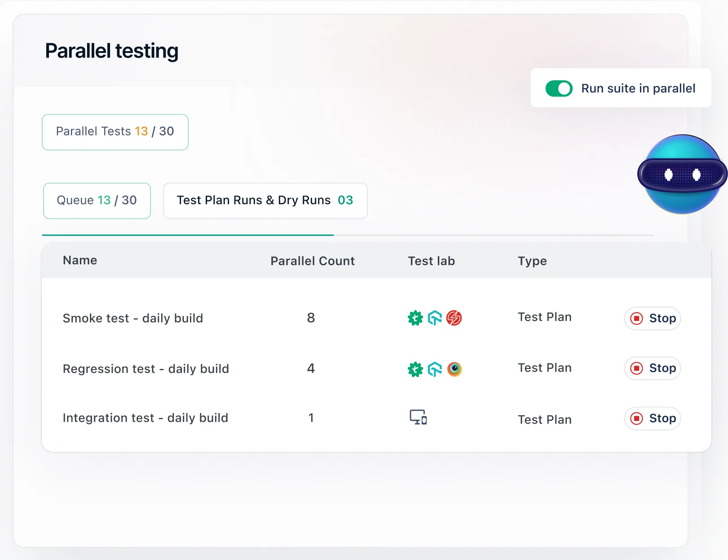Image resolution: width=728 pixels, height=560 pixels.
Task: Click the LambdaTest eye icon for Regression test
Action: 455,369
